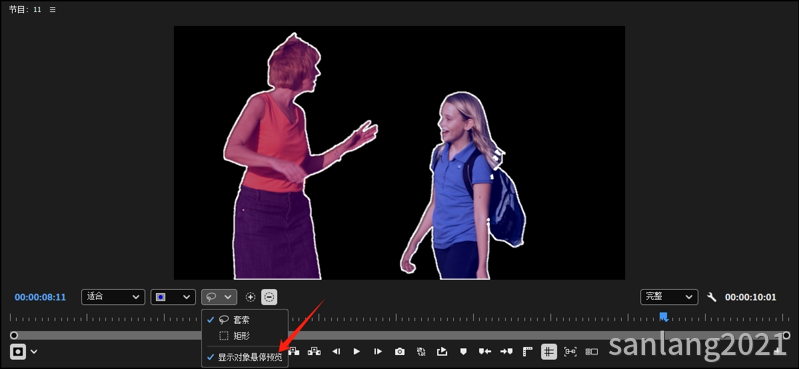Screen dimensions: 799x369
Task: Open the 完整 playback resolution dropdown
Action: [669, 297]
